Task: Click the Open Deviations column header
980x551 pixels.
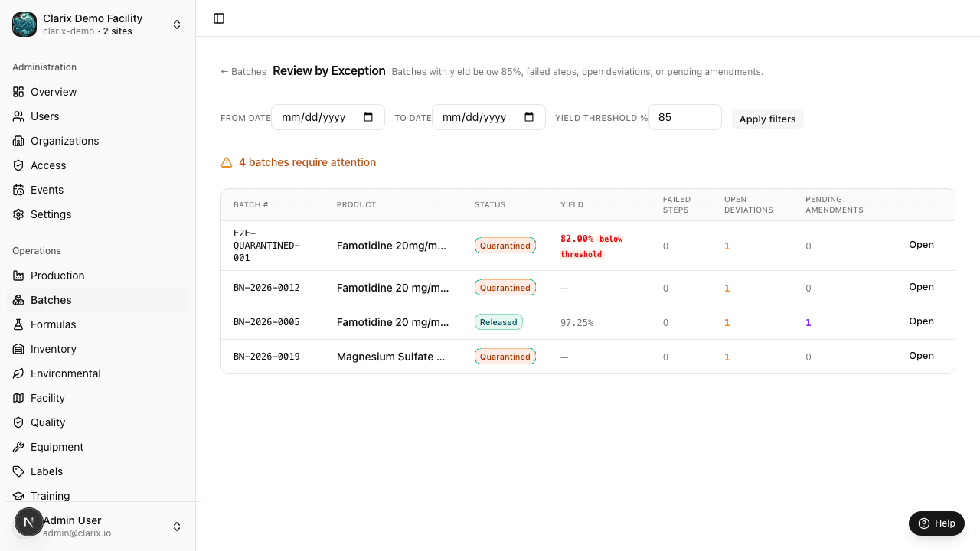Action: point(749,204)
